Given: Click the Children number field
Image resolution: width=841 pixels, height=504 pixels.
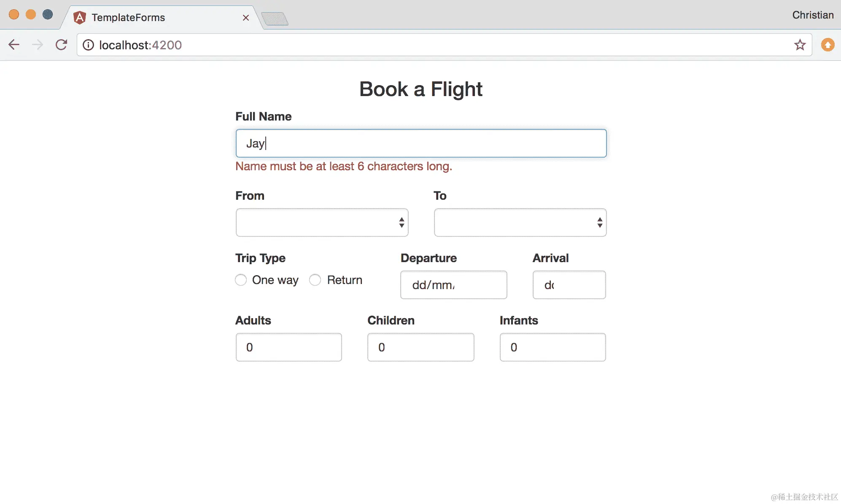Looking at the screenshot, I should (x=420, y=347).
